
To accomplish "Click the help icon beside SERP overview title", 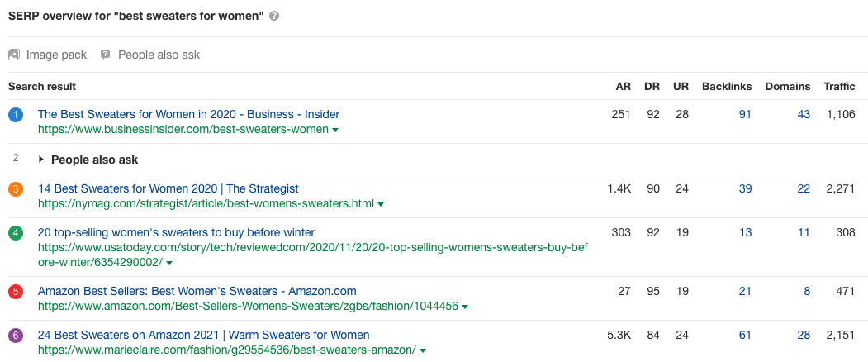I will coord(274,17).
